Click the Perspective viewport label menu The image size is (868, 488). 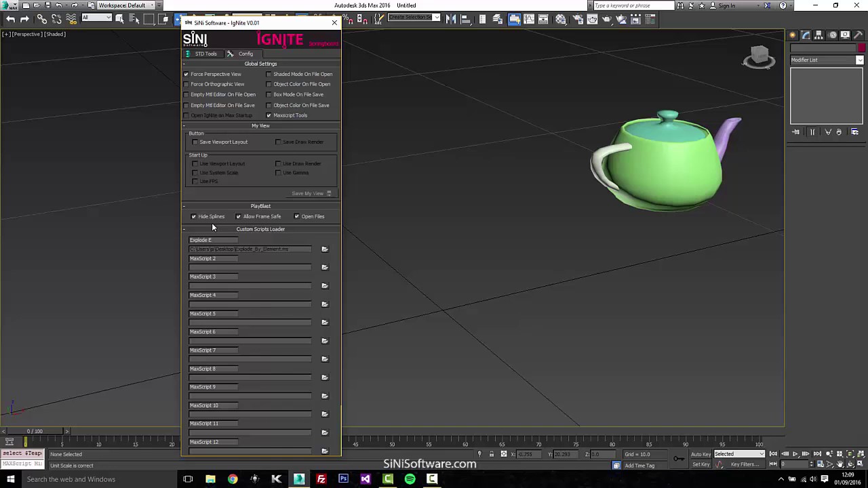pyautogui.click(x=28, y=34)
